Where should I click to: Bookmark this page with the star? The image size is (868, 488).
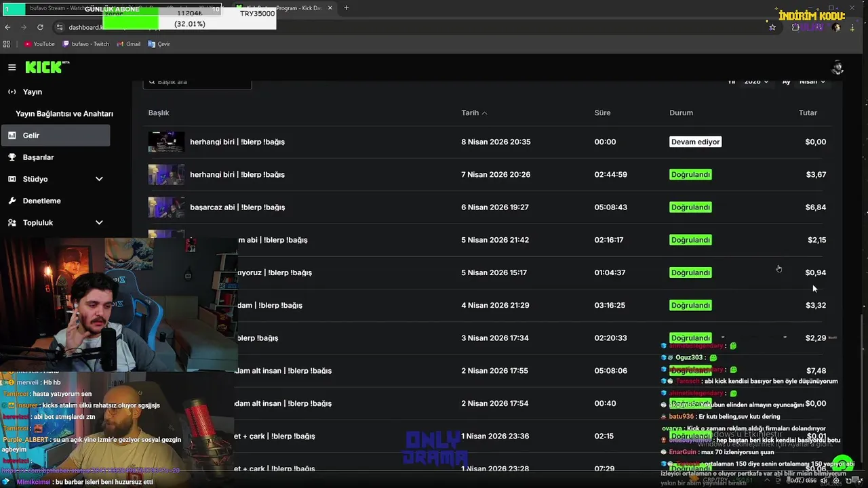772,27
